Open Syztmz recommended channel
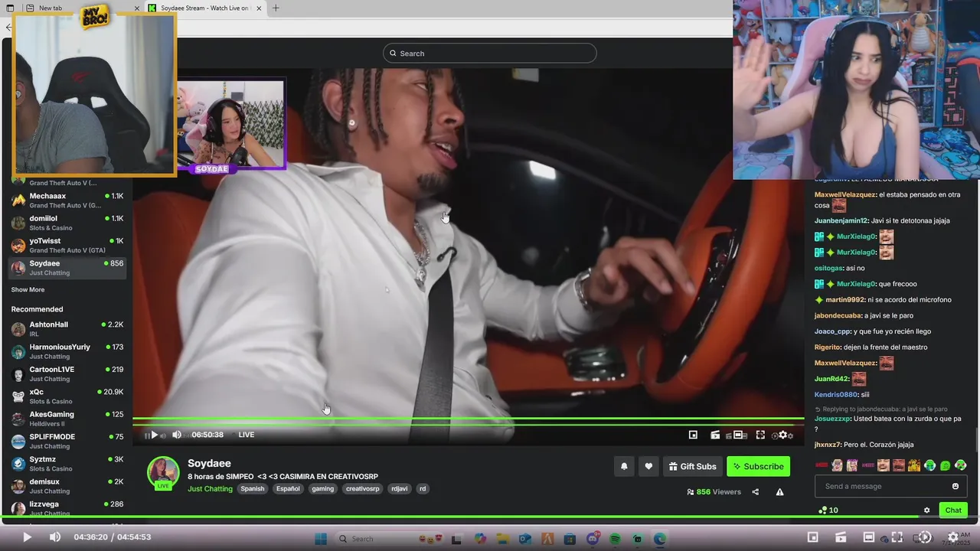The width and height of the screenshot is (980, 551). point(67,464)
